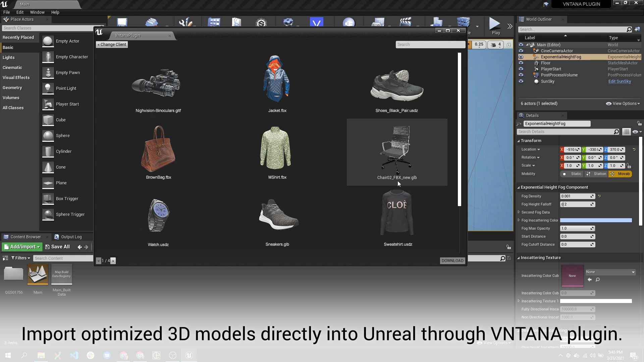The height and width of the screenshot is (362, 644).
Task: Open the Window menu
Action: [x=37, y=12]
